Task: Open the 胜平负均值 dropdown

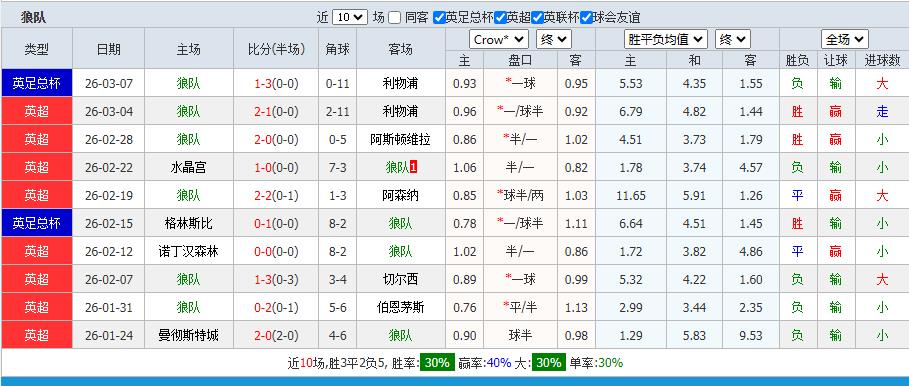Action: coord(666,39)
